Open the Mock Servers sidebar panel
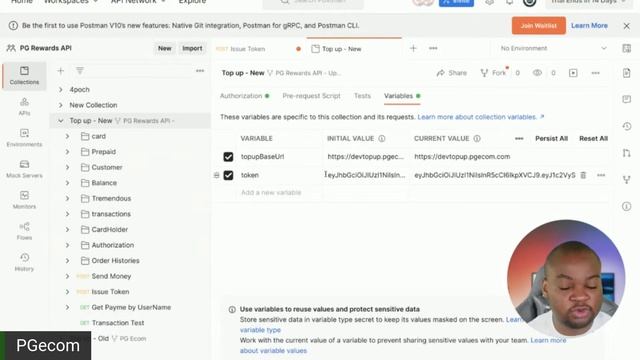 click(24, 169)
